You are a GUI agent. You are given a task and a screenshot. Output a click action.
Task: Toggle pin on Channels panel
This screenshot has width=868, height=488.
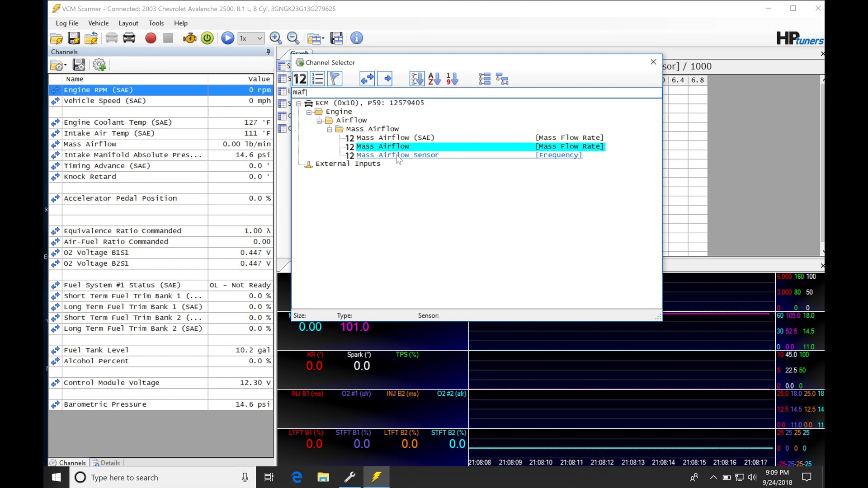268,52
